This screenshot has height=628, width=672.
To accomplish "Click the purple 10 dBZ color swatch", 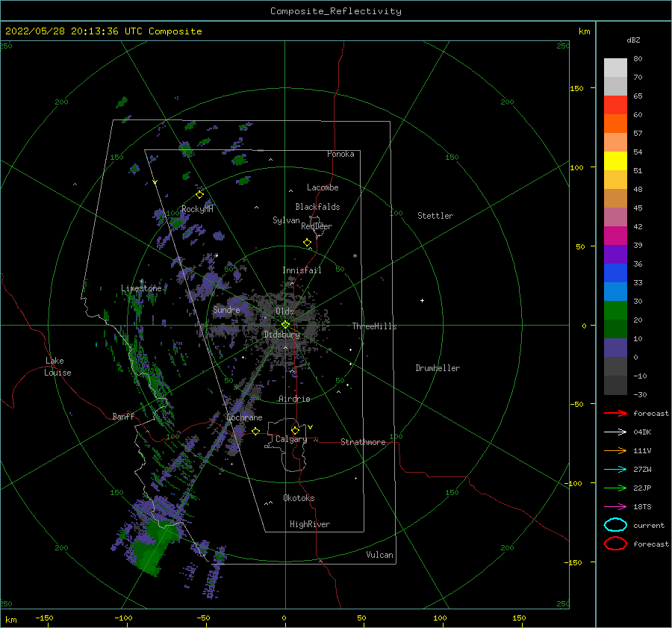I will point(615,348).
